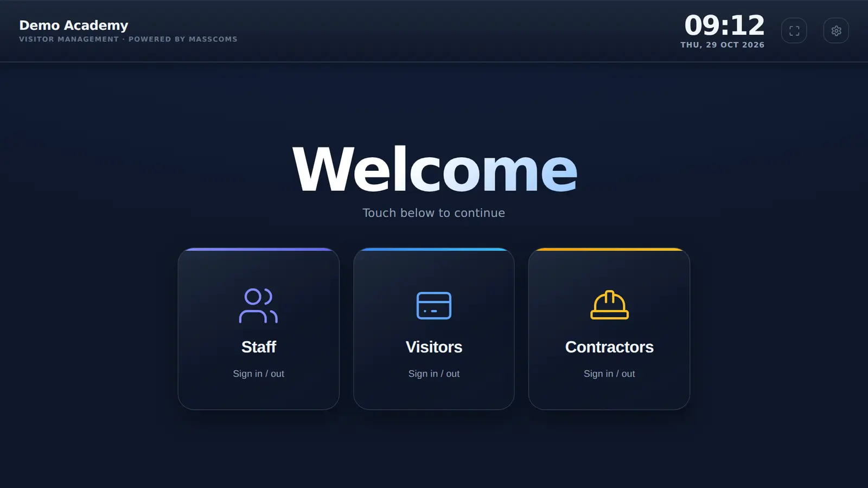868x488 pixels.
Task: Choose Visitors sign in / out label
Action: (434, 374)
